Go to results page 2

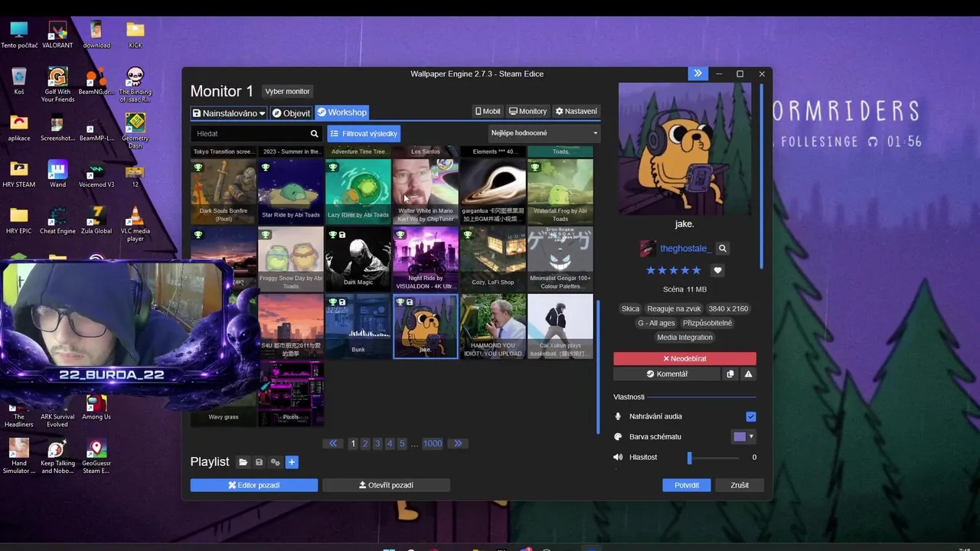[x=365, y=443]
